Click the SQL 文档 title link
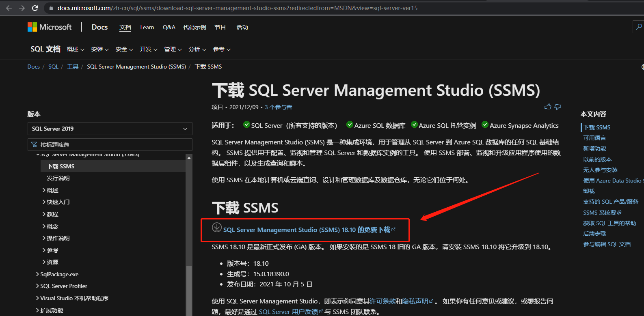The image size is (644, 316). [x=45, y=49]
